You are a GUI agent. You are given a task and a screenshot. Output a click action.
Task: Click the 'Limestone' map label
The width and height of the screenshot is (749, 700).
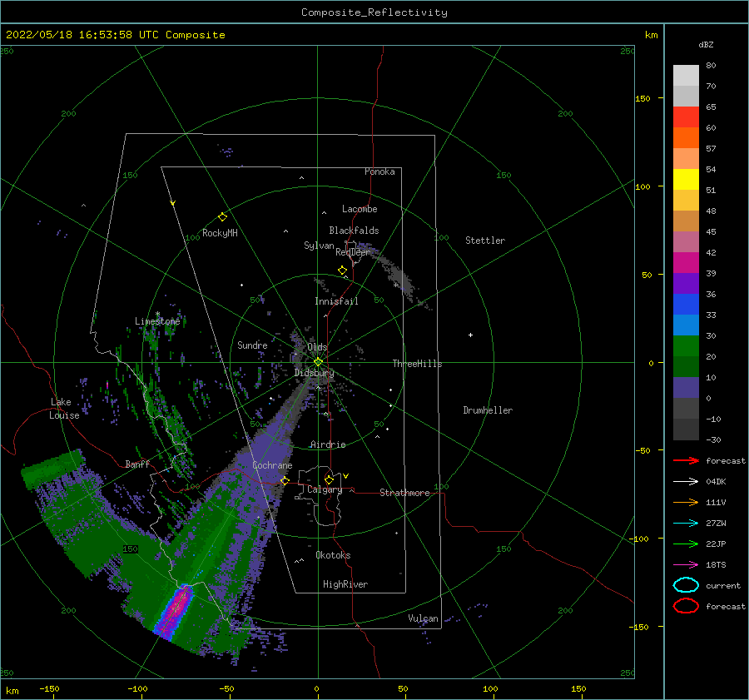(x=157, y=321)
